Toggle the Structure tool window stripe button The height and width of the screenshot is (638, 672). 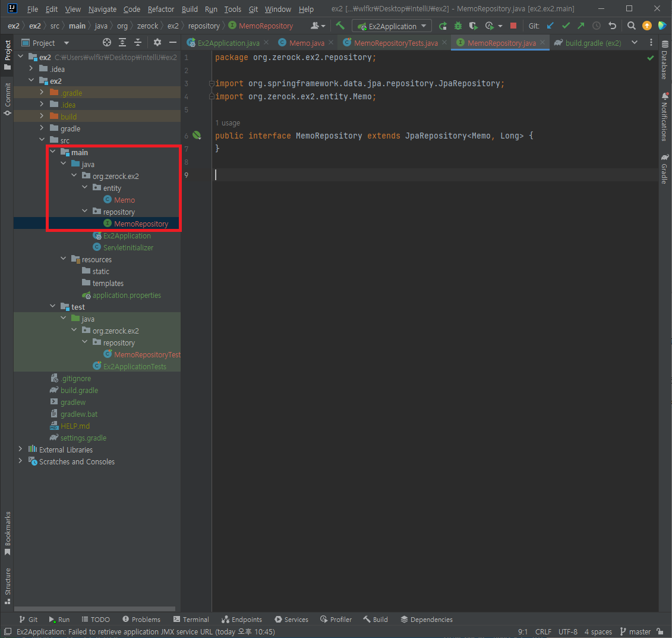tap(7, 586)
